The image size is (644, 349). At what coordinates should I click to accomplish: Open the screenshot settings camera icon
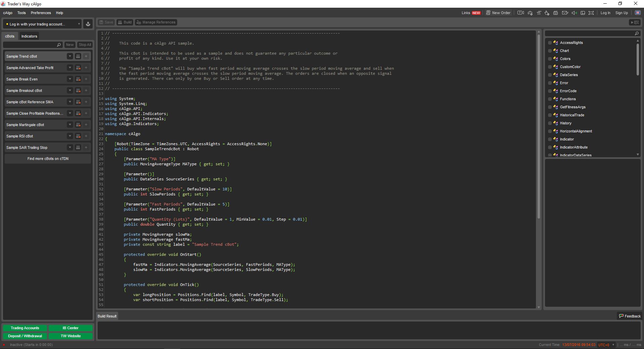tap(530, 13)
